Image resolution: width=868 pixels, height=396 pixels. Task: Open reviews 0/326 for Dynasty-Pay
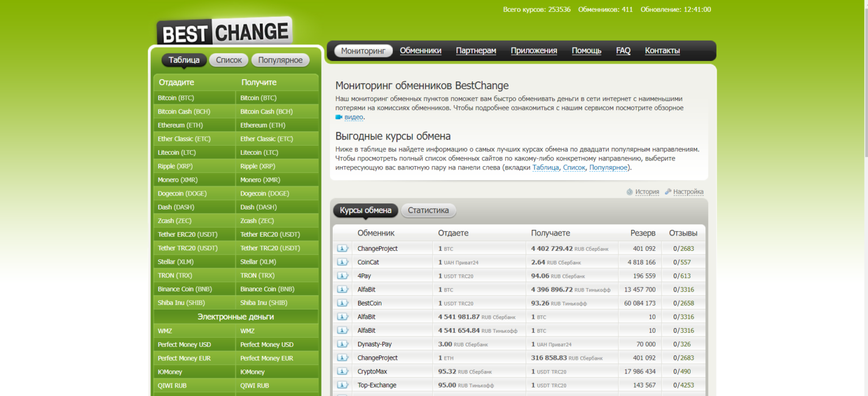coord(682,344)
